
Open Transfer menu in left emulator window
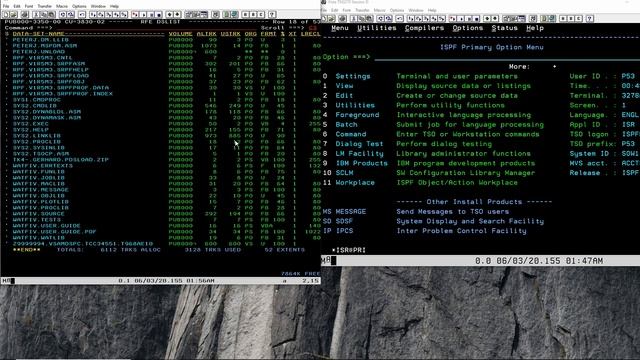[44, 6]
